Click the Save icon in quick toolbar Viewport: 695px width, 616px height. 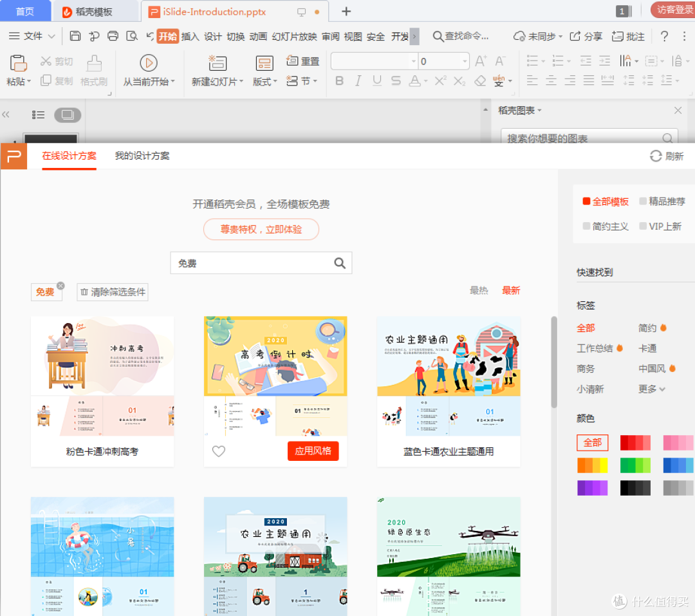point(75,36)
